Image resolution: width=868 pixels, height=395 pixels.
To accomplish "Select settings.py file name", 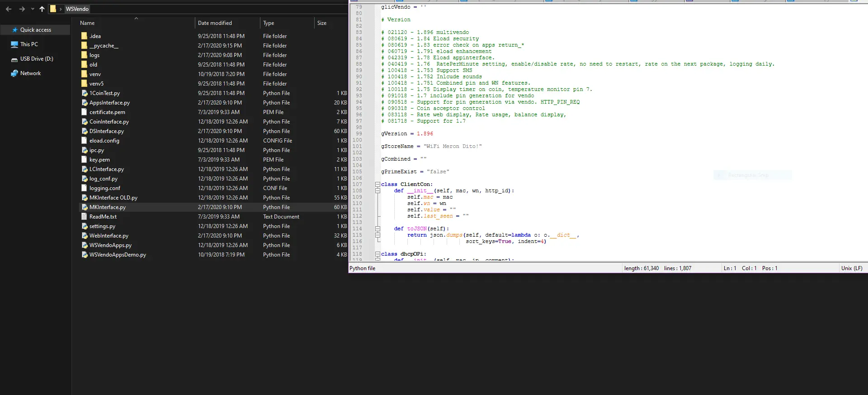I will point(102,226).
